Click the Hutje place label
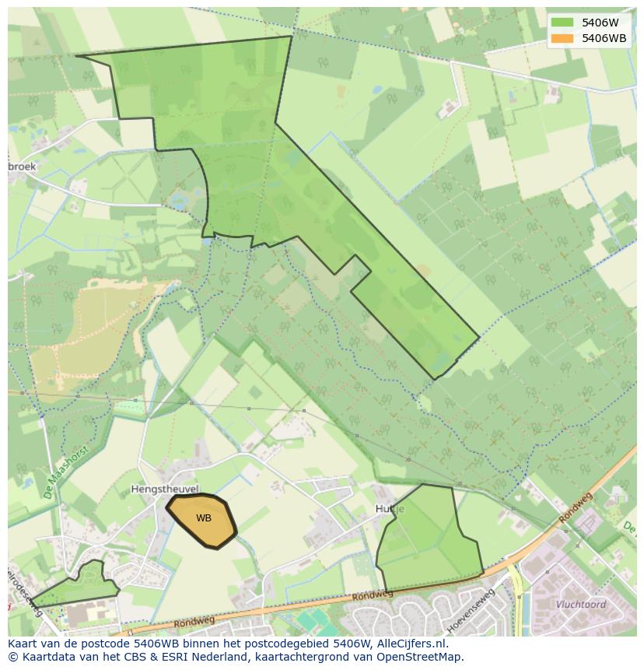The height and width of the screenshot is (670, 644). click(x=390, y=509)
